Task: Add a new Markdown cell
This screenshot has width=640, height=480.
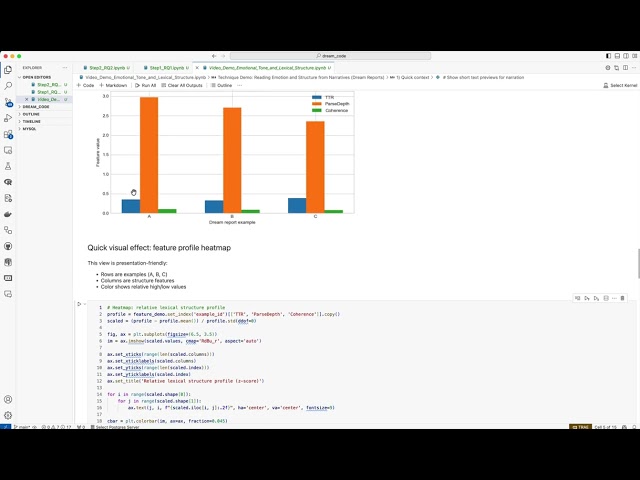Action: tap(113, 85)
